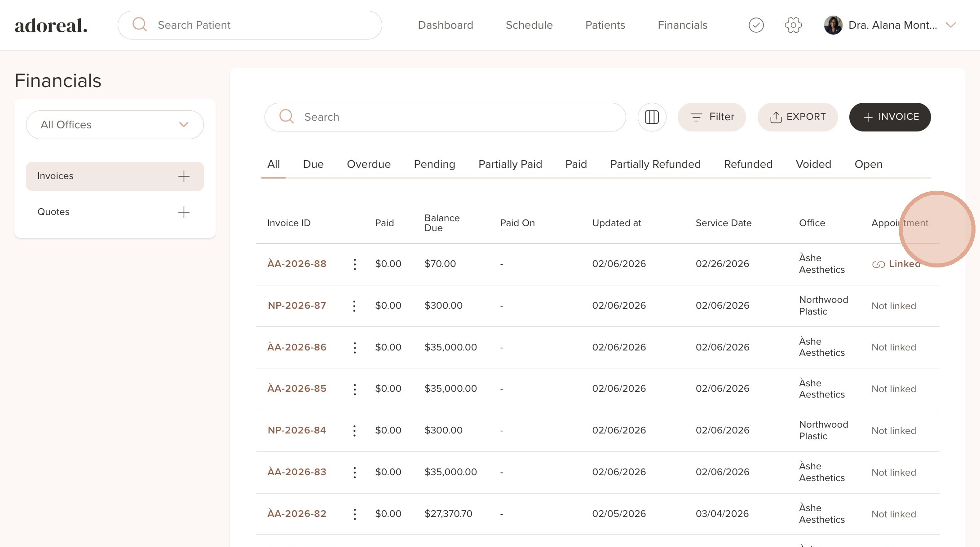Click the EXPORT button
This screenshot has height=547, width=980.
[798, 117]
